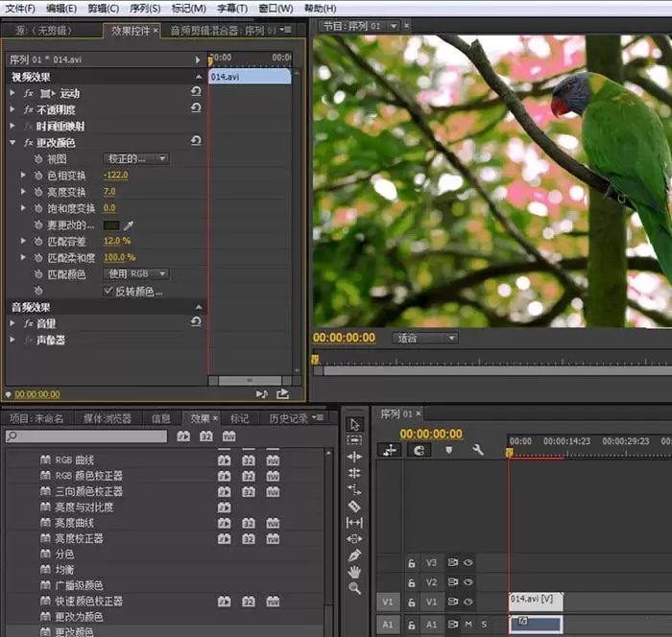Select the Razor tool in the tools panel
Image resolution: width=672 pixels, height=637 pixels.
point(354,506)
